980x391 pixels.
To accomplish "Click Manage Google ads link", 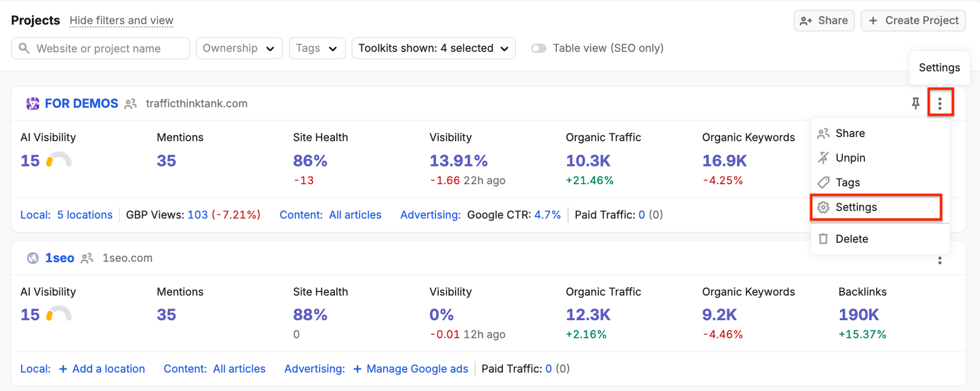I will click(410, 369).
